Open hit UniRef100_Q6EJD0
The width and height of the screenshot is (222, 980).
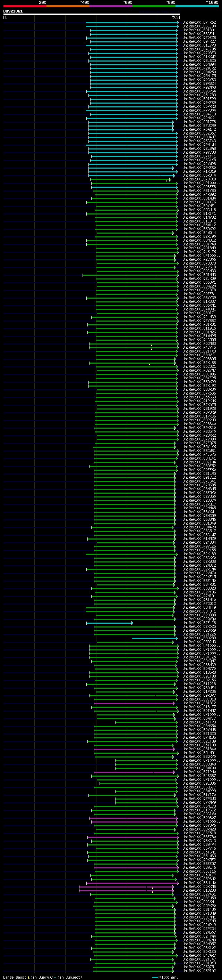coord(199,26)
